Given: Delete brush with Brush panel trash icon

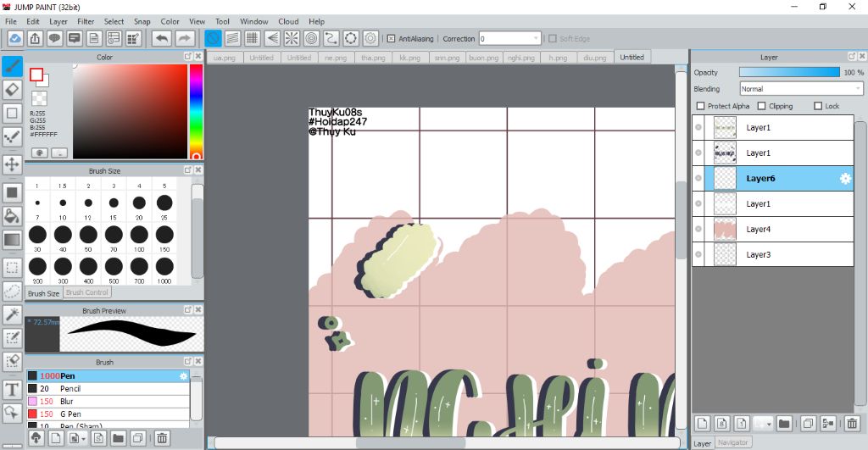Looking at the screenshot, I should tap(162, 438).
